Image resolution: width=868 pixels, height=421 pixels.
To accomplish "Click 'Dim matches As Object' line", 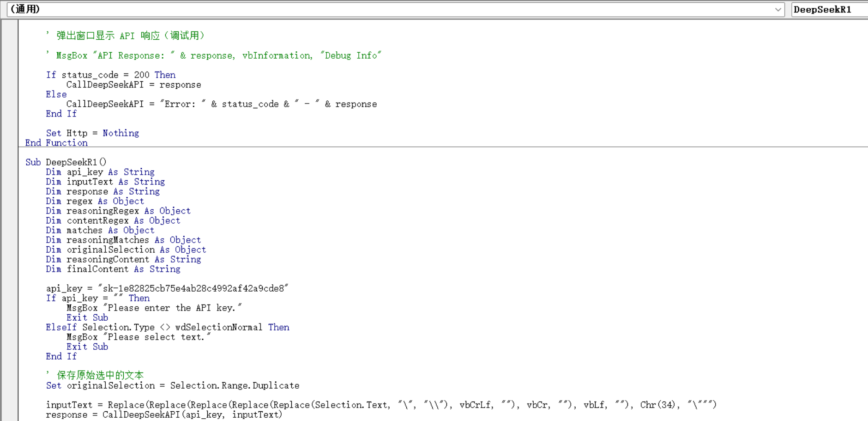I will (100, 230).
